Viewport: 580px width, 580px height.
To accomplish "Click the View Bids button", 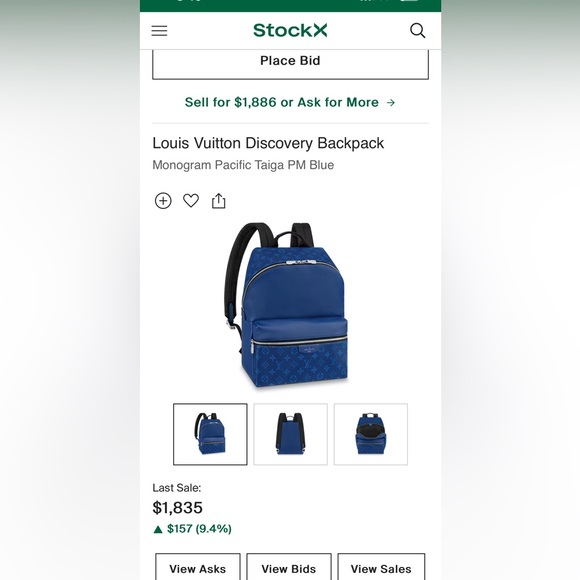I will tap(289, 567).
